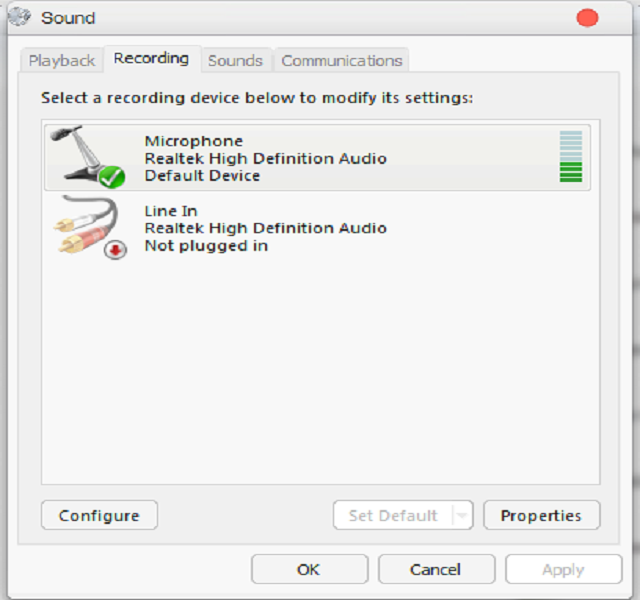Viewport: 640px width, 600px height.
Task: Select the Microphone Realtek device name text
Action: 265,158
